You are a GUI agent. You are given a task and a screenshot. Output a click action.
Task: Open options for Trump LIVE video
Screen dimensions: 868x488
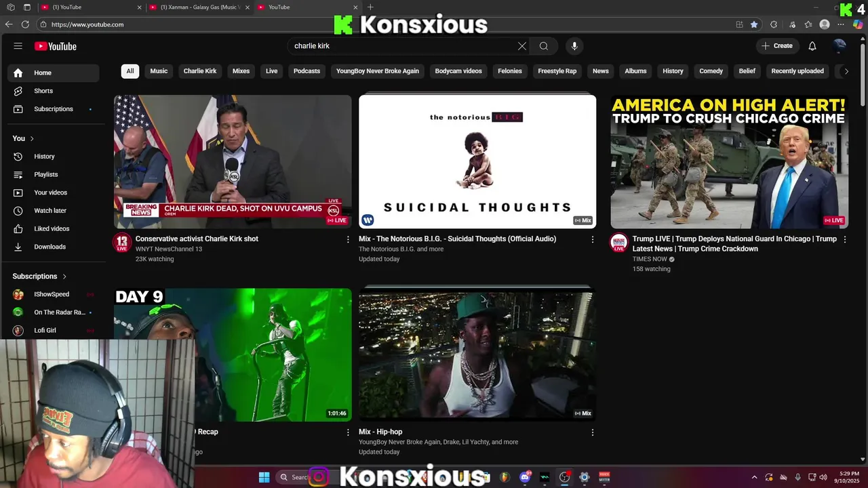(844, 239)
